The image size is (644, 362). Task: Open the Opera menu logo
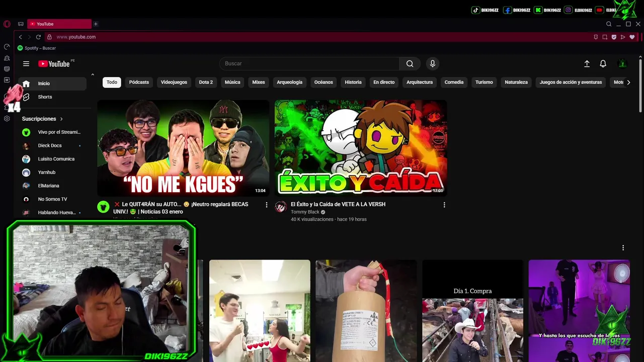click(7, 24)
